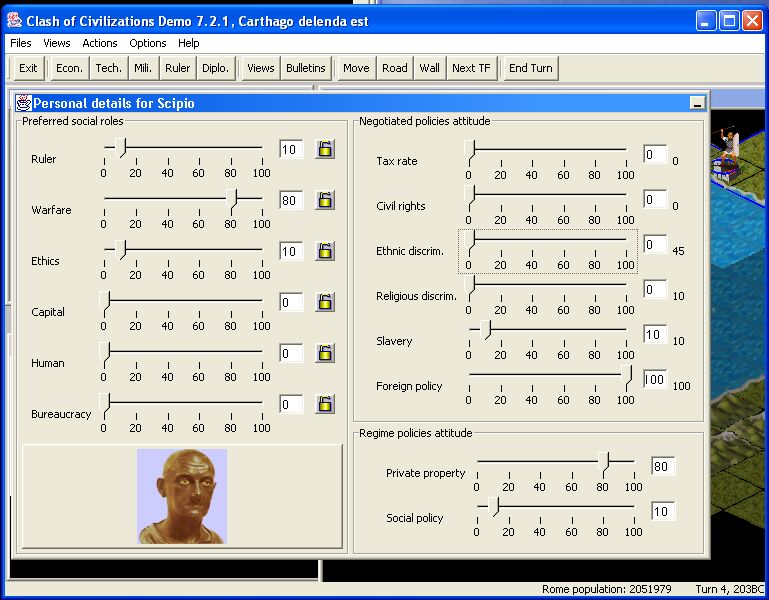Click the Slavery value input field
Screen dimensions: 769x600
pos(655,335)
